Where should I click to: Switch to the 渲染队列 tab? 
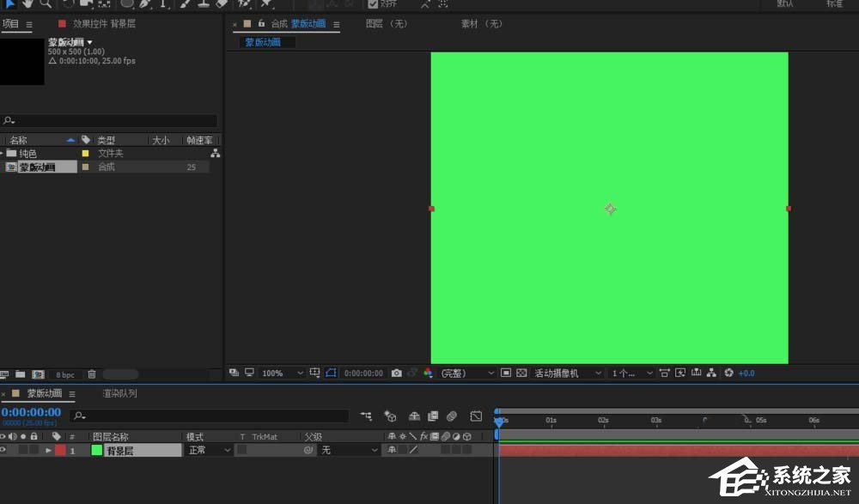(119, 394)
